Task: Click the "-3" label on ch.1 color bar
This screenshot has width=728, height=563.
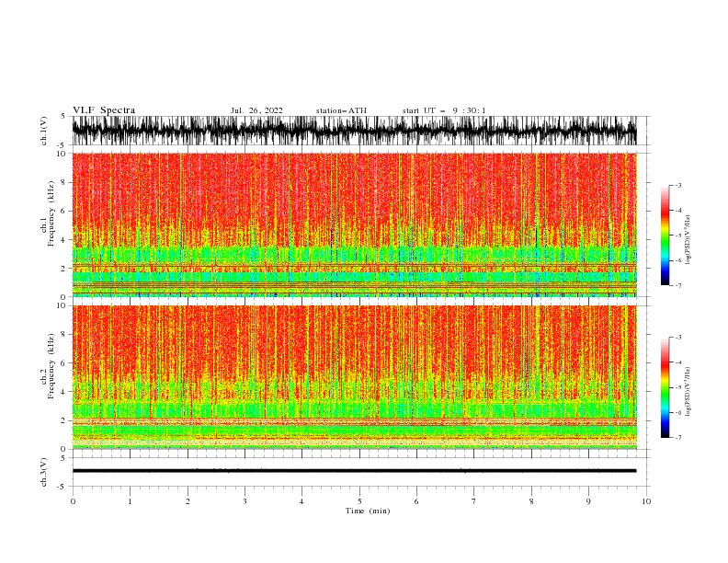Action: pyautogui.click(x=677, y=185)
